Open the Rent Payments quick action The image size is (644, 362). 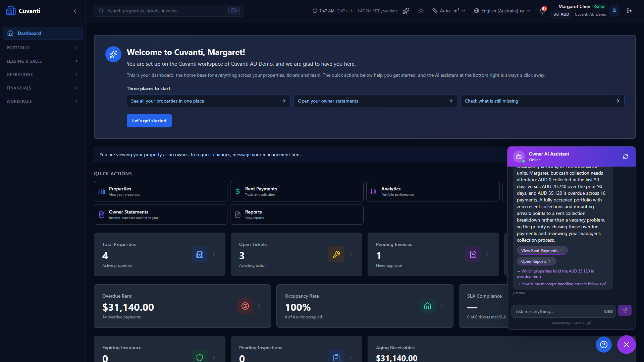click(297, 191)
